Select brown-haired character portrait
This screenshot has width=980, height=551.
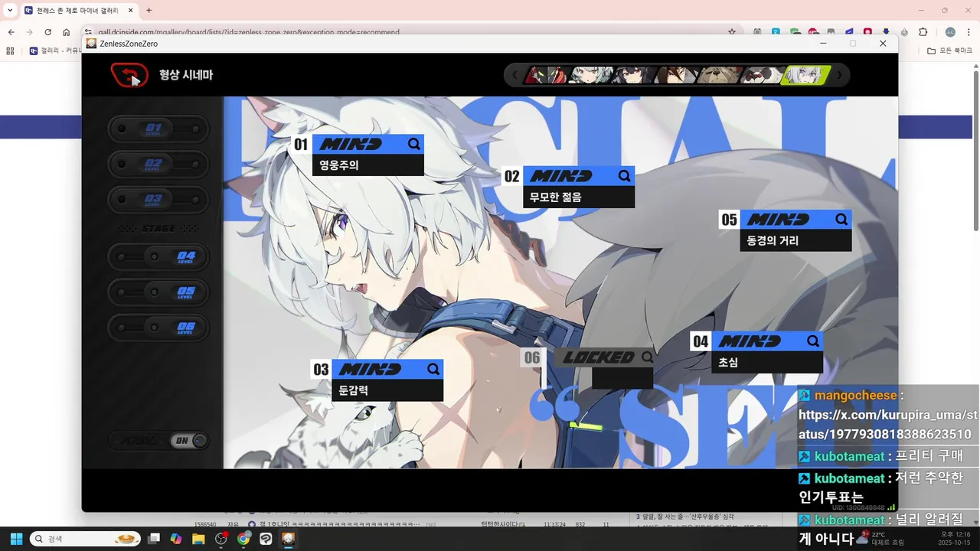[678, 75]
